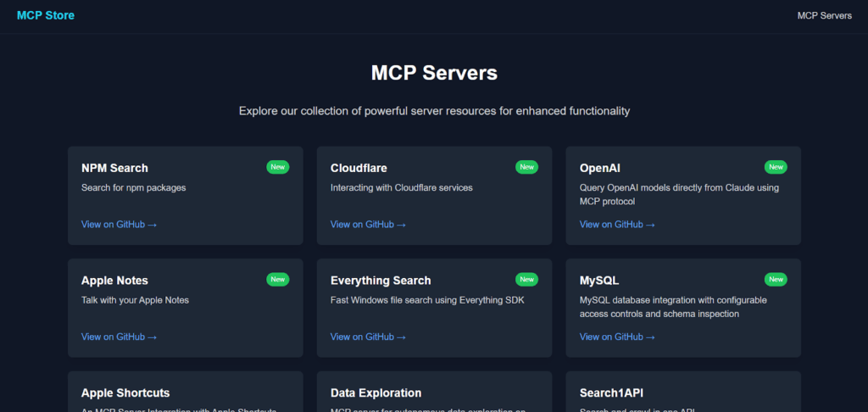
Task: Click the New badge on Cloudflare
Action: point(526,167)
